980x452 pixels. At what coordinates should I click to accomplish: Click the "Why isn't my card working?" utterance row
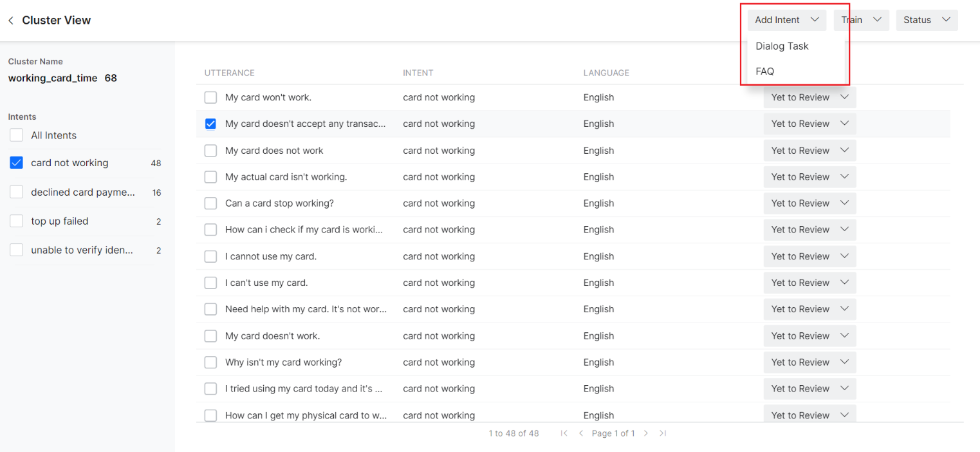[x=283, y=363]
